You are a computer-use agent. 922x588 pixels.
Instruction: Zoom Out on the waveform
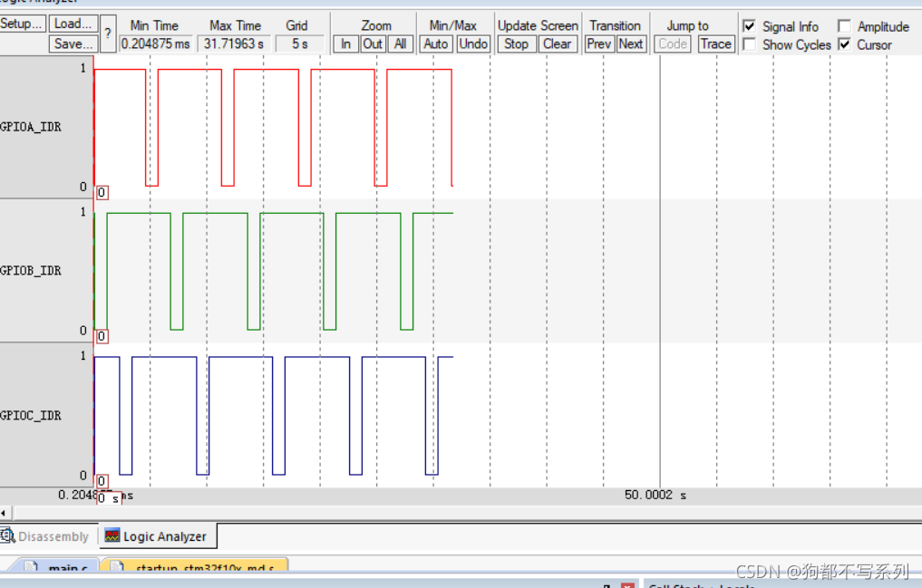pyautogui.click(x=373, y=44)
